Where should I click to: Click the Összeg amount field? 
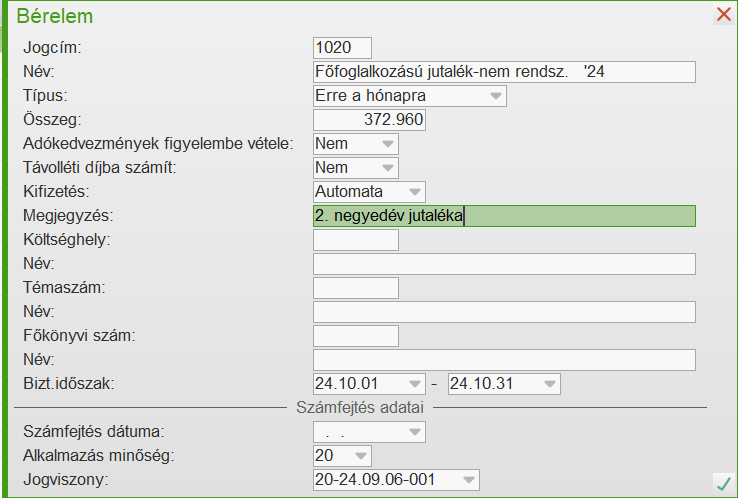click(369, 120)
